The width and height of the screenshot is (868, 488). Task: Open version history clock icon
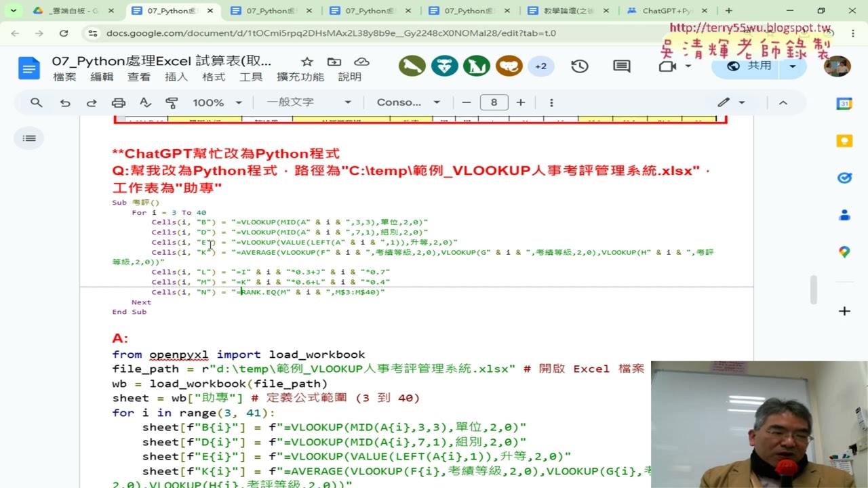[580, 66]
